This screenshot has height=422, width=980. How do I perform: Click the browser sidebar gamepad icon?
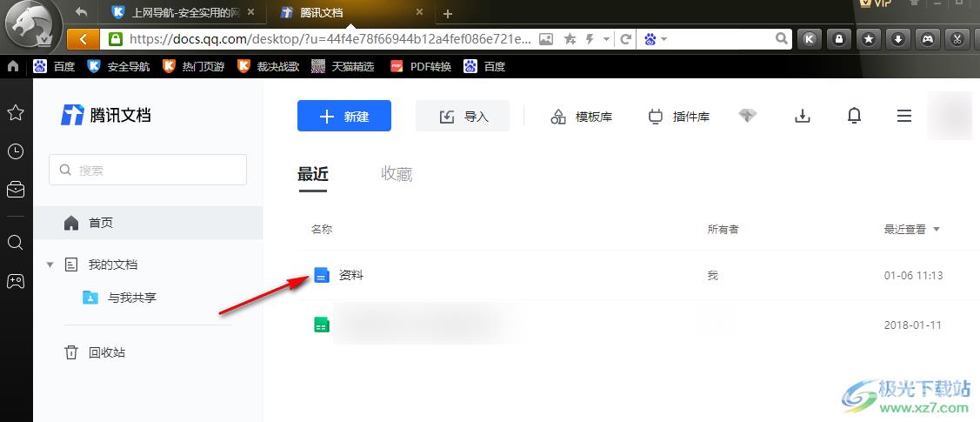[x=16, y=281]
